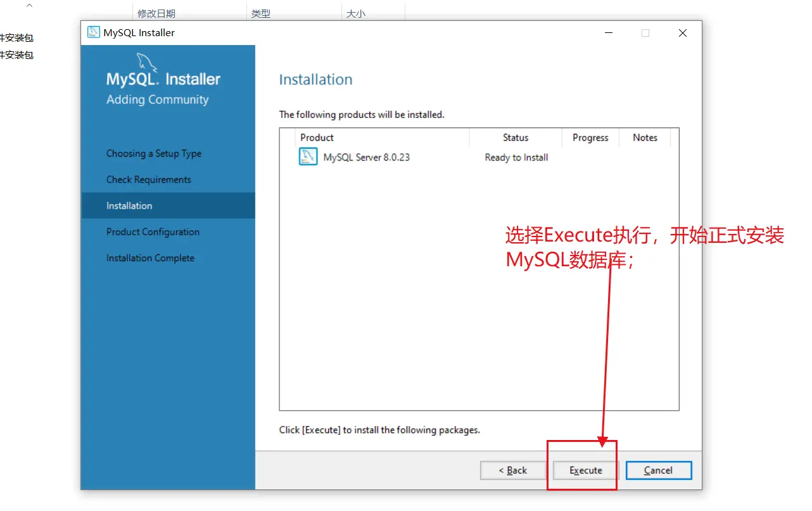
Task: Click the Adding Community sidebar text
Action: (x=157, y=100)
